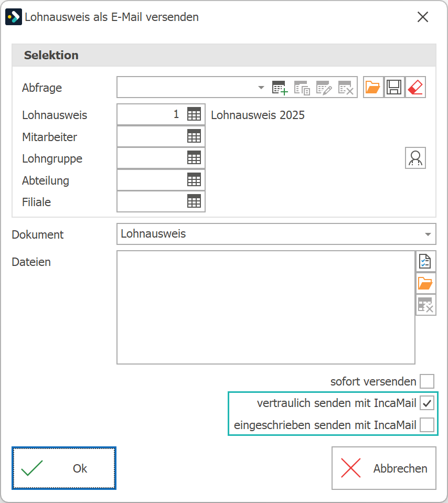Click the document checklist icon beside Dateien
This screenshot has height=503, width=448.
(425, 261)
